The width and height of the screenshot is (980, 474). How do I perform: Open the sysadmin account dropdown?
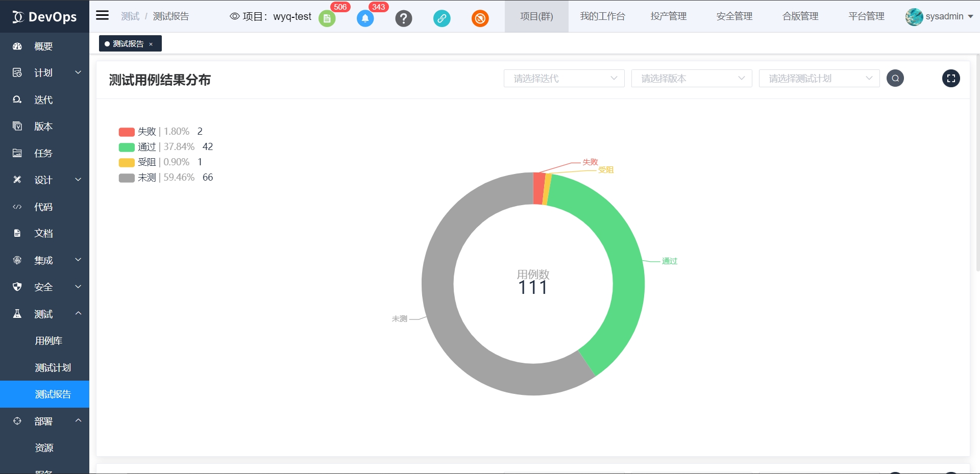[x=939, y=16]
